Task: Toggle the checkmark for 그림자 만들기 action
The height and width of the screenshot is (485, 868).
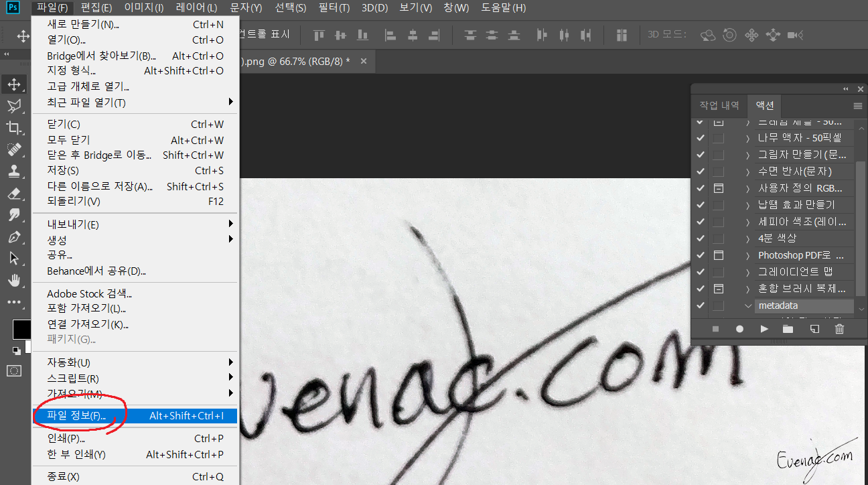Action: [701, 155]
